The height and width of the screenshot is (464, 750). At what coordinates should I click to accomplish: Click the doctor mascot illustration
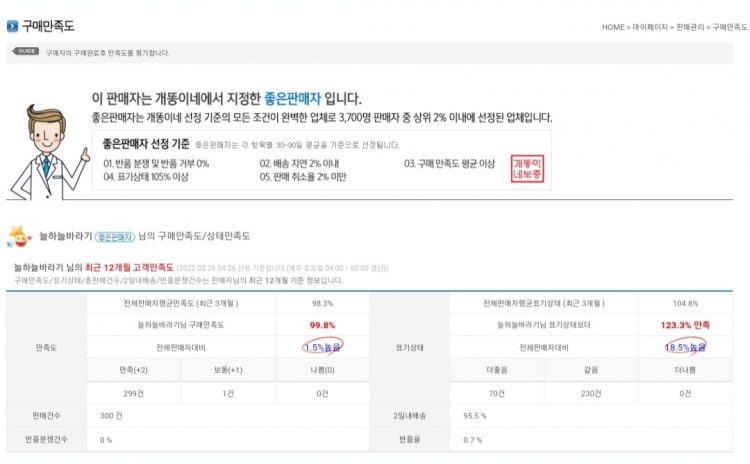pos(43,150)
